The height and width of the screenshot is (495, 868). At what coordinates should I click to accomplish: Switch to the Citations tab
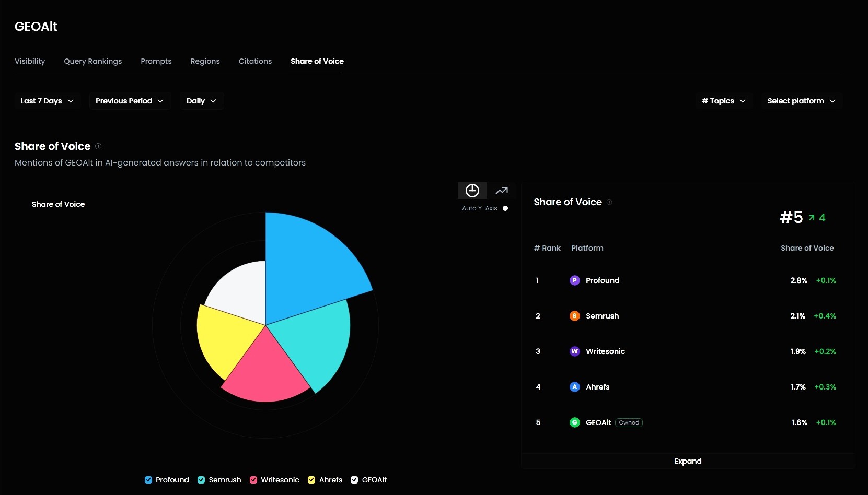(x=255, y=61)
